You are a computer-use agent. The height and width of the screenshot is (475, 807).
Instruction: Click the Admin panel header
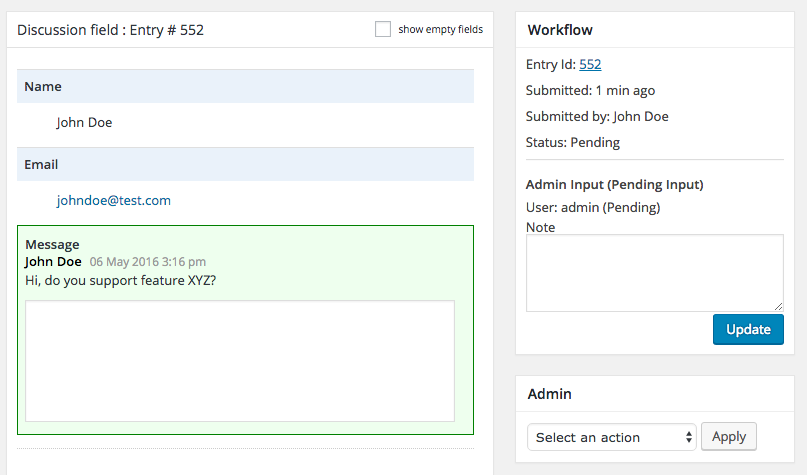pos(550,394)
